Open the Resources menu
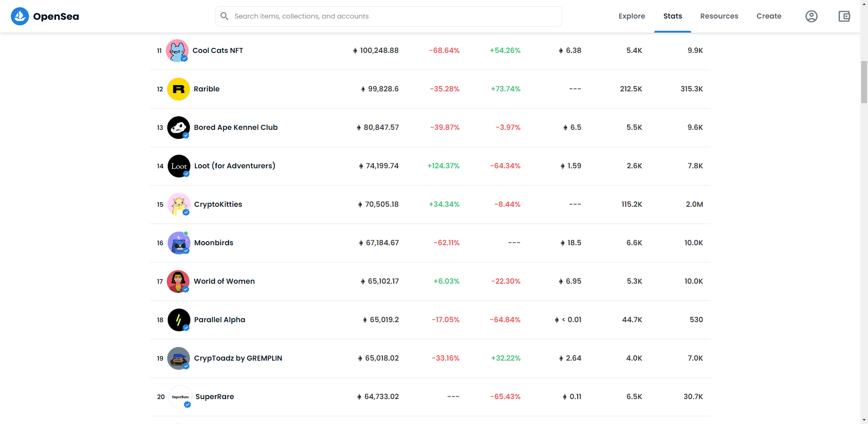 click(x=719, y=16)
